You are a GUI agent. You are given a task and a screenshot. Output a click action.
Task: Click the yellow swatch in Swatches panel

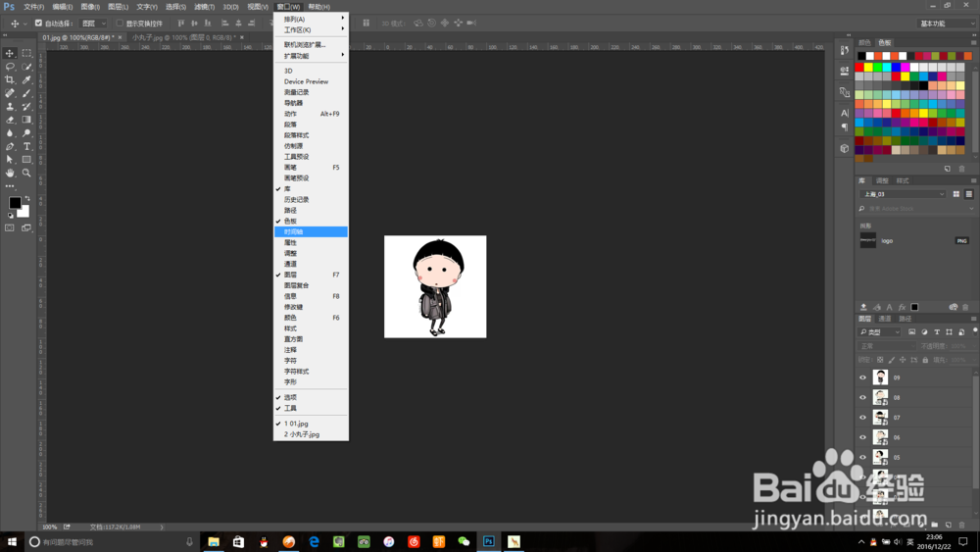(x=868, y=67)
